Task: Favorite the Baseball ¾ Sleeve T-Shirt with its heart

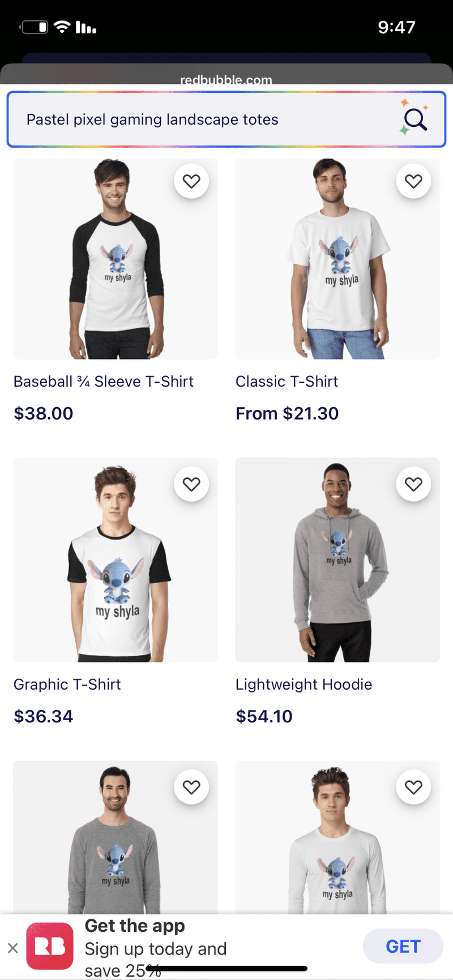Action: pyautogui.click(x=191, y=181)
